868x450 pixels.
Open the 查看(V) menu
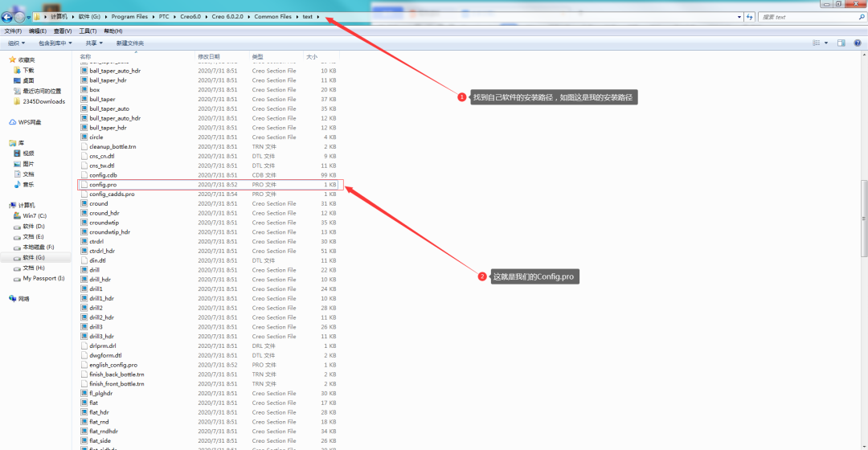pos(63,31)
